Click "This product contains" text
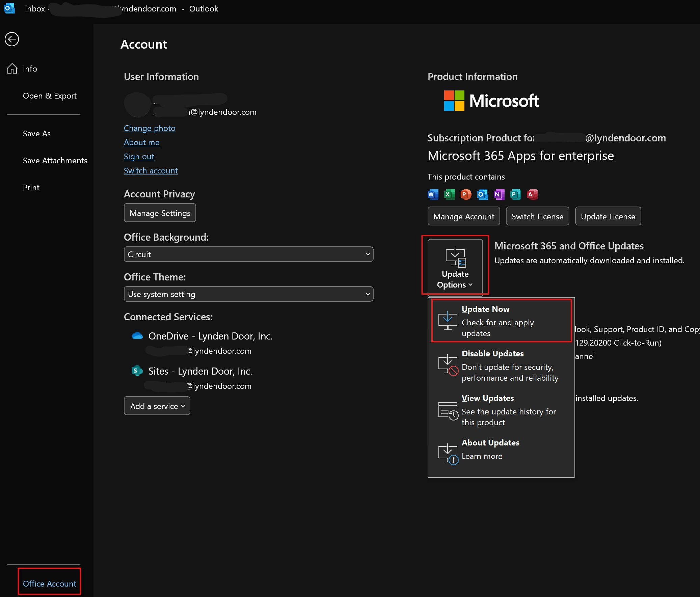 pos(466,177)
